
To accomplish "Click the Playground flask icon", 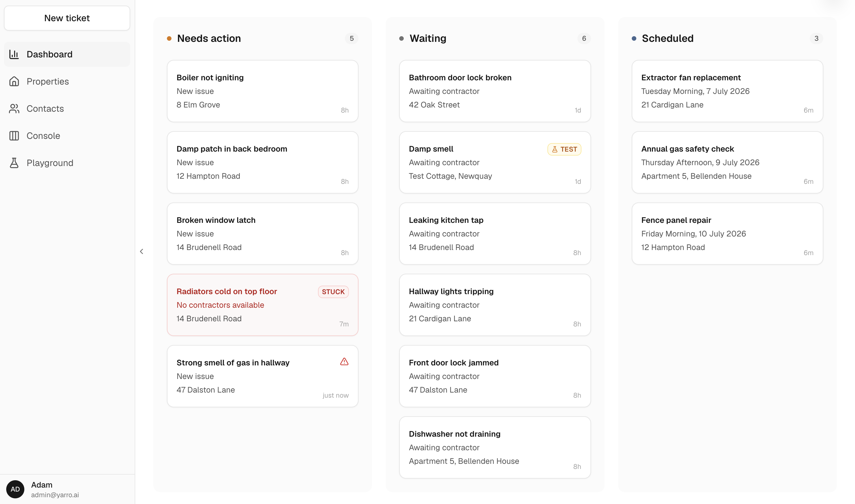I will (x=14, y=163).
